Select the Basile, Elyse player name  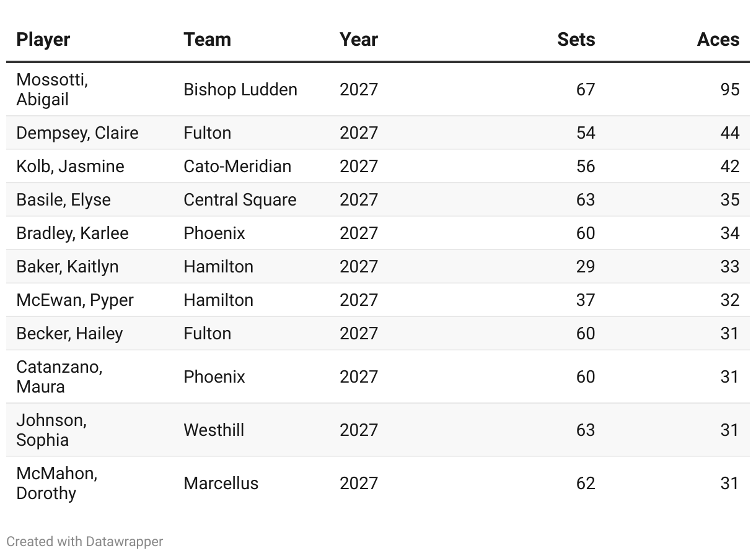point(63,199)
